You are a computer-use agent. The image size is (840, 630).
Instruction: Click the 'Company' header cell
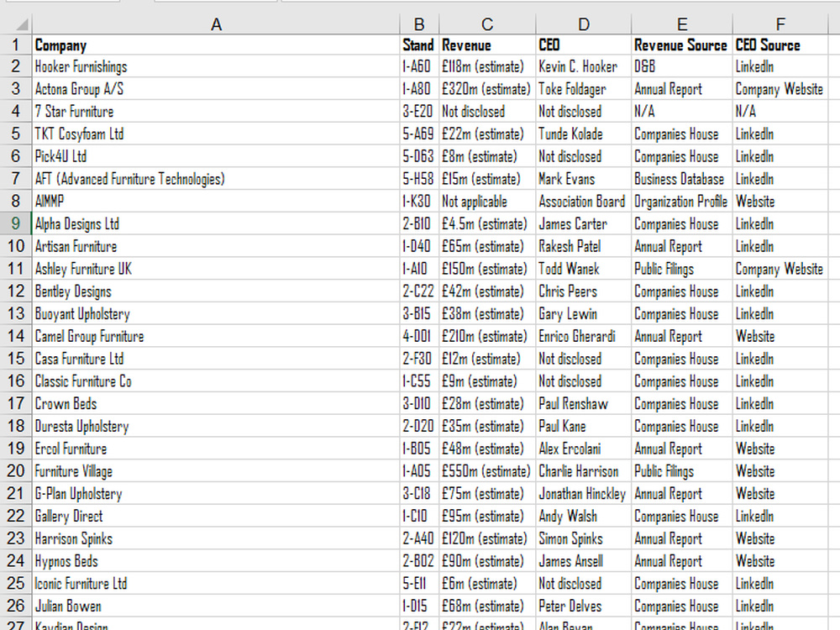[x=216, y=45]
